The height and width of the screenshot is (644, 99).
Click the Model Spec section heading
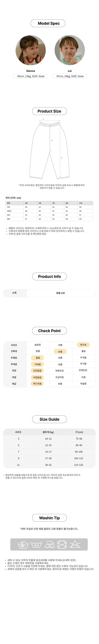tap(48, 23)
